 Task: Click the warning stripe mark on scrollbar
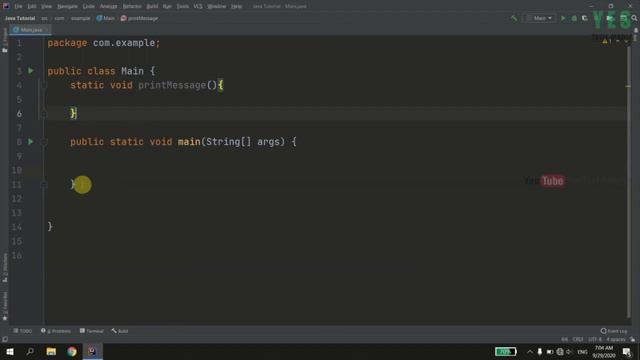pos(628,86)
